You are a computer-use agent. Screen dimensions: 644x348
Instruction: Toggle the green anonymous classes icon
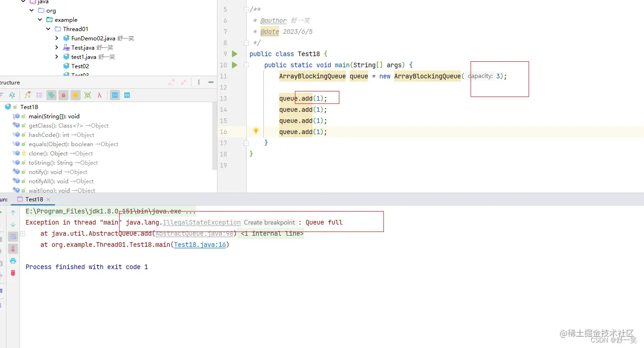coord(88,95)
